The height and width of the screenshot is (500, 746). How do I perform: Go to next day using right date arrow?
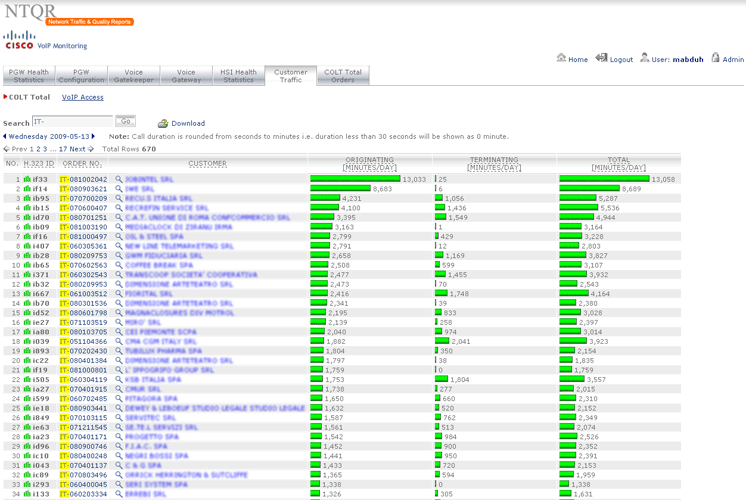(x=94, y=136)
